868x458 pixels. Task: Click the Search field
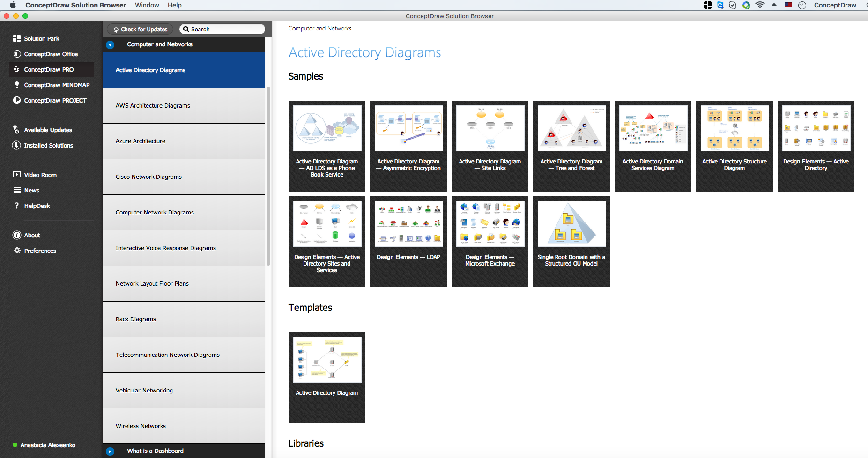[222, 29]
